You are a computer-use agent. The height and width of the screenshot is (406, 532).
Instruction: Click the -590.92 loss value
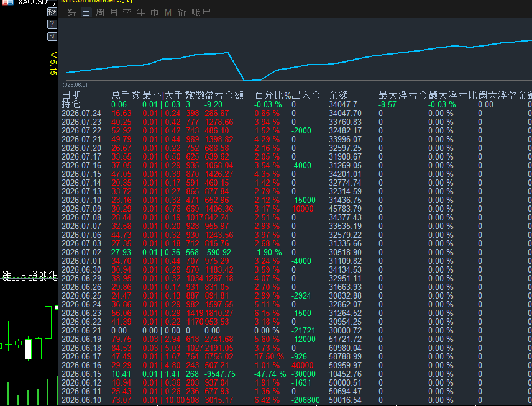218,253
